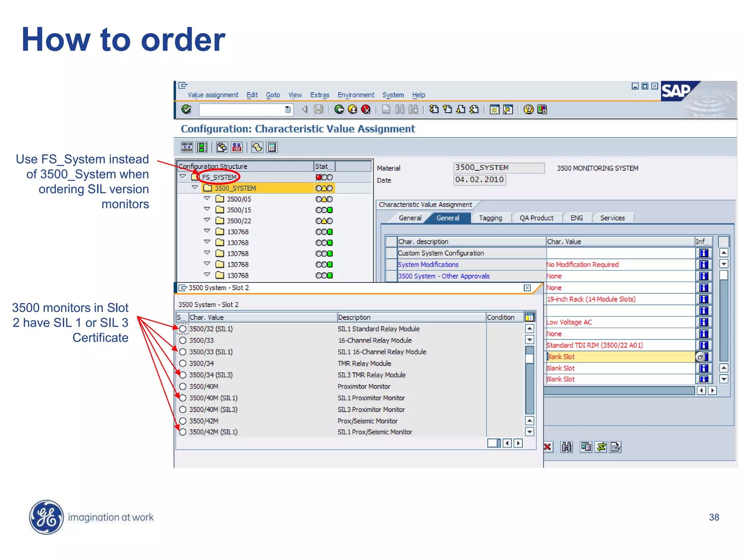Click the Print icon in toolbar
Viewport: 747px width, 560px height.
386,109
